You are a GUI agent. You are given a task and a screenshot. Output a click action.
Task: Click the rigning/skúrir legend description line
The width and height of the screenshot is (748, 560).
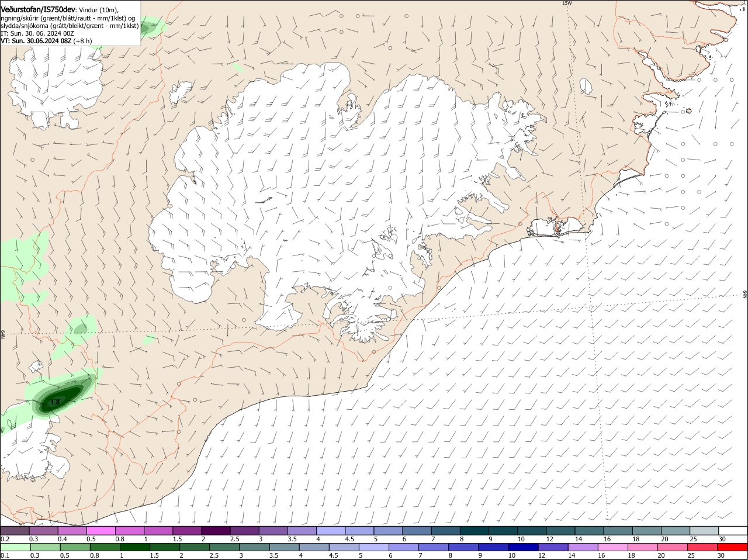[x=68, y=18]
